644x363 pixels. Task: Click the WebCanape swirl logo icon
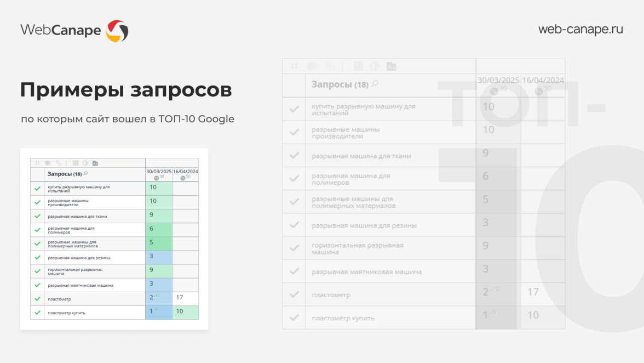117,31
